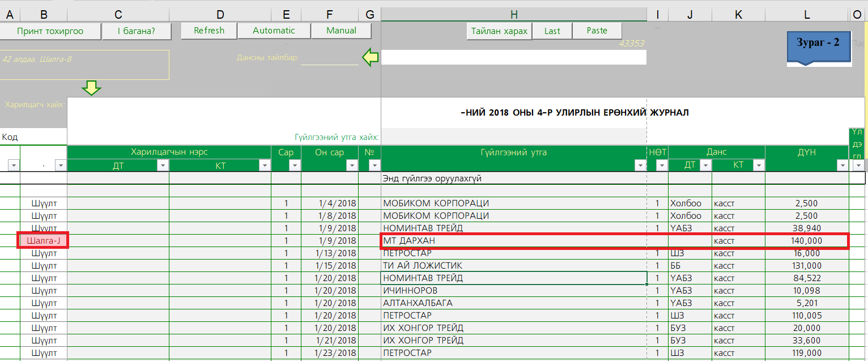Viewport: 868px width, 361px height.
Task: Open the ДТ filter under Харилцагчын нэрс
Action: [x=163, y=165]
